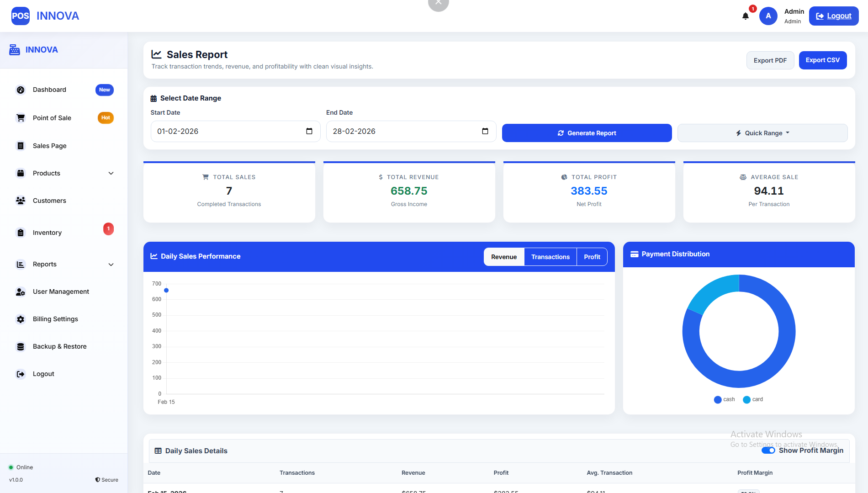Click the notification bell icon
The height and width of the screenshot is (493, 868).
(746, 16)
